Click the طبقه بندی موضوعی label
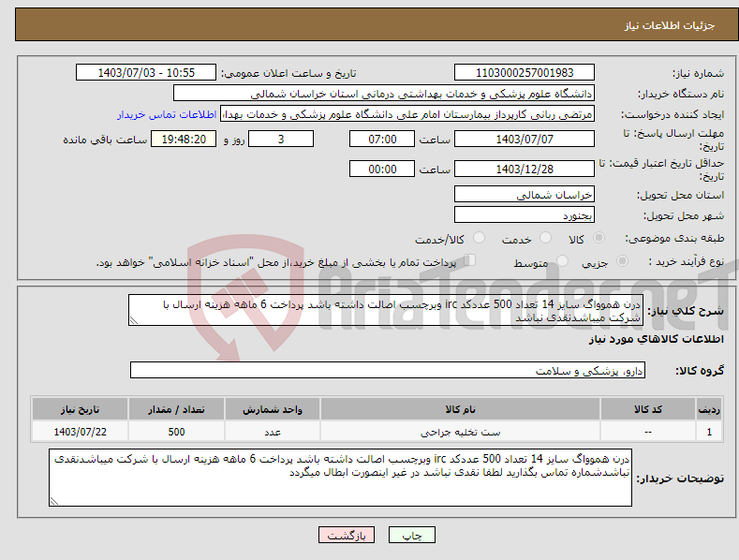Viewport: 739px width, 560px height. tap(674, 238)
